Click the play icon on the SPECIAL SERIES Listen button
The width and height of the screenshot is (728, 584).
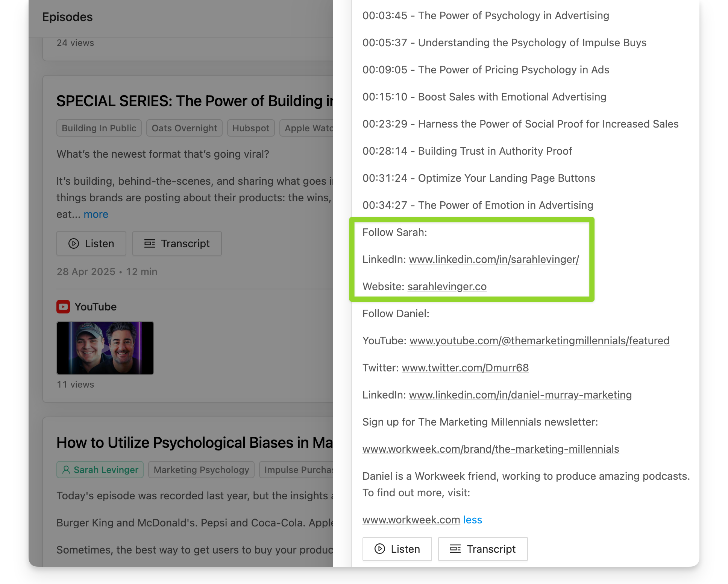click(74, 243)
